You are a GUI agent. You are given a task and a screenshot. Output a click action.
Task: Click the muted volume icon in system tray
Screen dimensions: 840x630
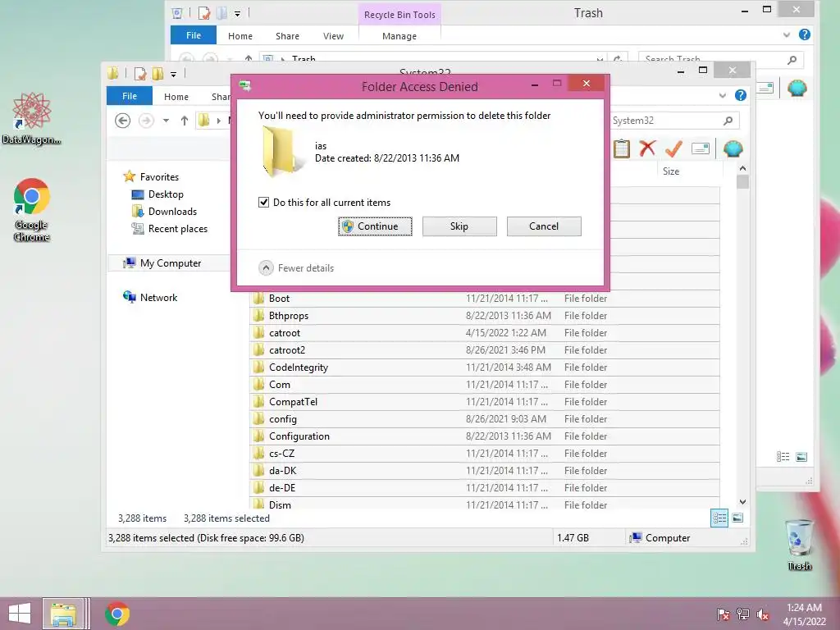[763, 614]
